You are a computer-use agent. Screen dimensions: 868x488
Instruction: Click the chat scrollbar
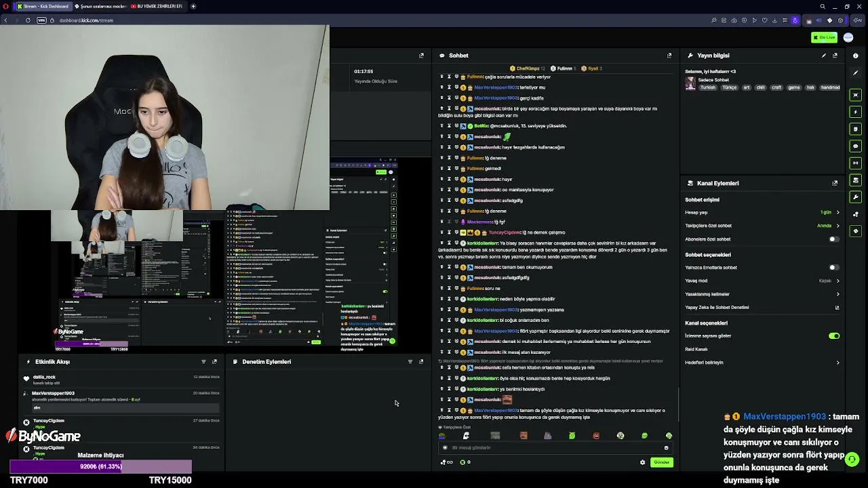(678, 404)
